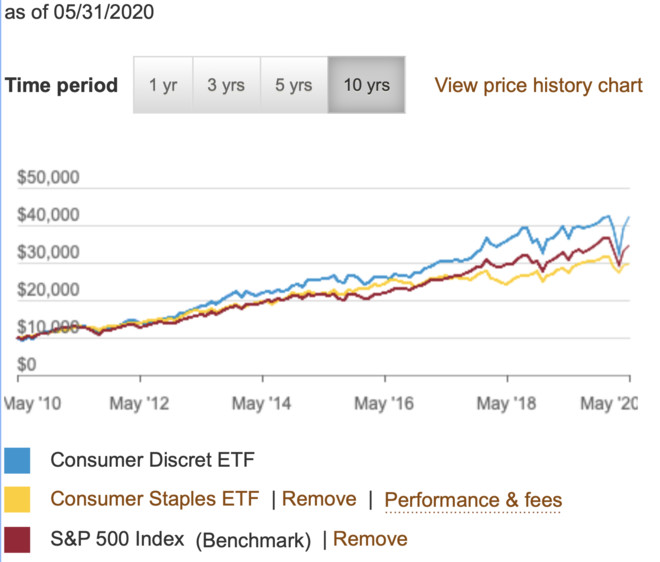Click the Time period label
660x562 pixels.
point(61,85)
